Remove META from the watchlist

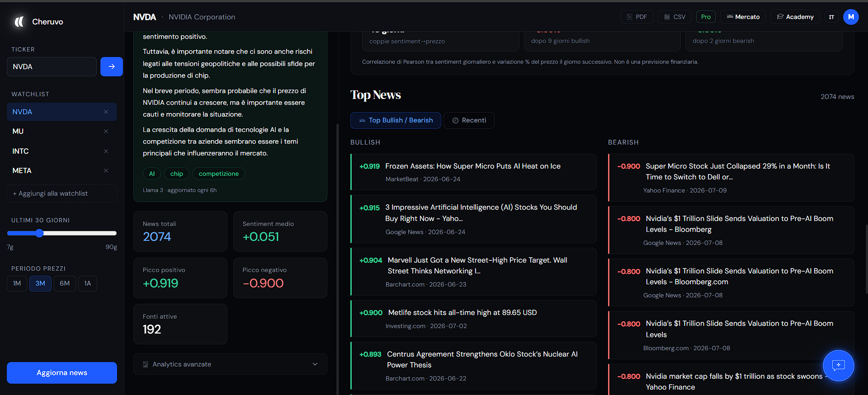pyautogui.click(x=106, y=171)
